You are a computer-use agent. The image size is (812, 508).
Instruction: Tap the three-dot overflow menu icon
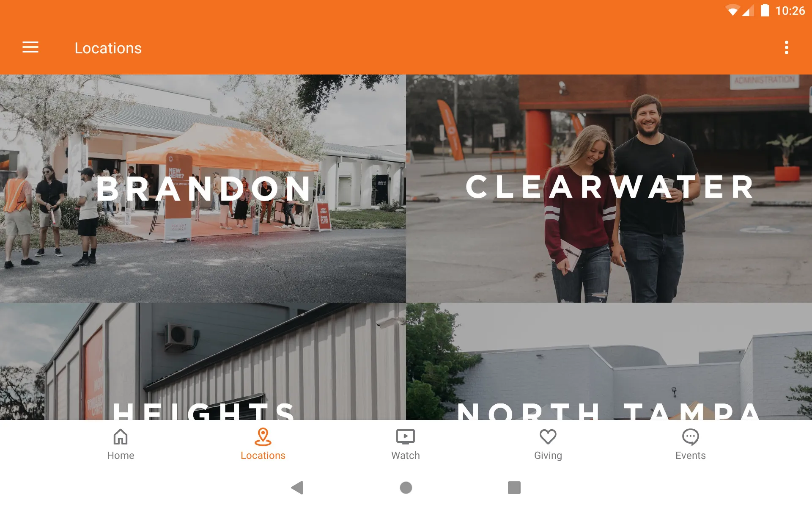pyautogui.click(x=787, y=48)
